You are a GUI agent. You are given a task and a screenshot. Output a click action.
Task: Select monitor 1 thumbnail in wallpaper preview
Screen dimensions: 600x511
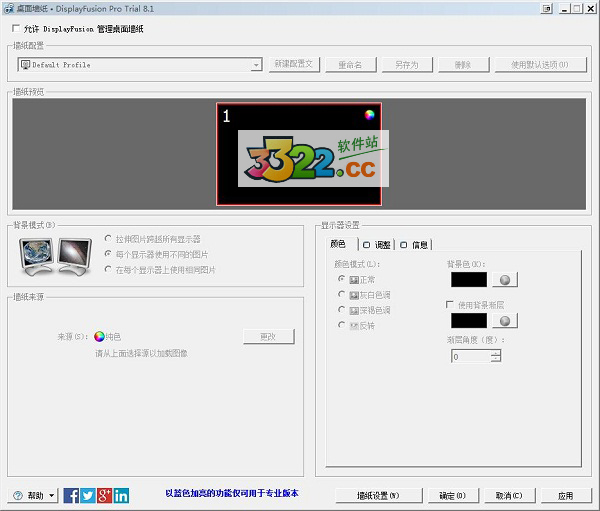299,154
